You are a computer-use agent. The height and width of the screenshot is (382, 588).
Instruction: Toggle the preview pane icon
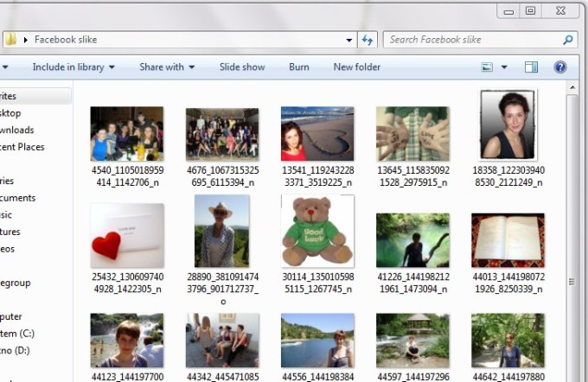pos(532,67)
